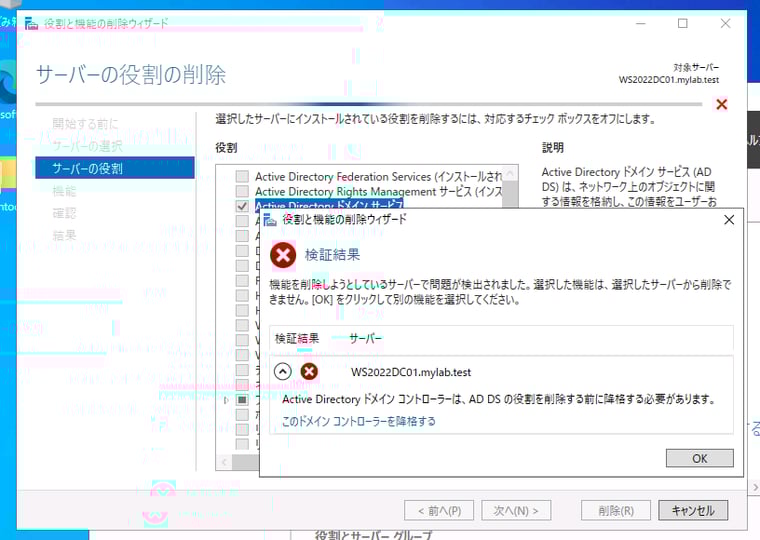Screen dimensions: 760x540
Task: Click the demote this domain controller link
Action: point(359,421)
